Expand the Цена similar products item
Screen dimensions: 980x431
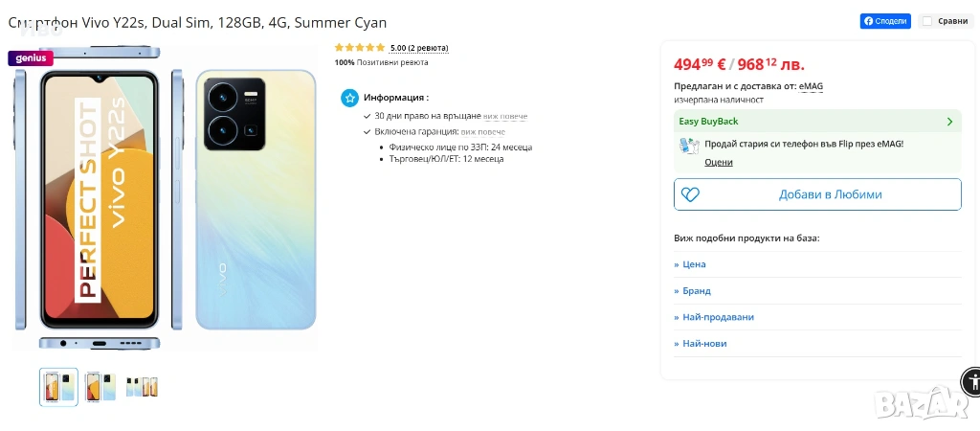coord(694,264)
